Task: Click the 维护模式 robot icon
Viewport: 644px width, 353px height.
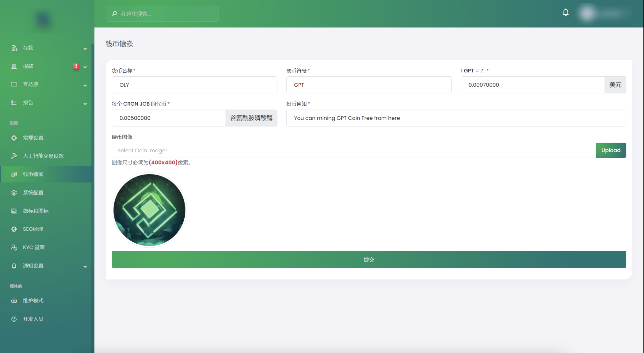Action: click(x=14, y=301)
